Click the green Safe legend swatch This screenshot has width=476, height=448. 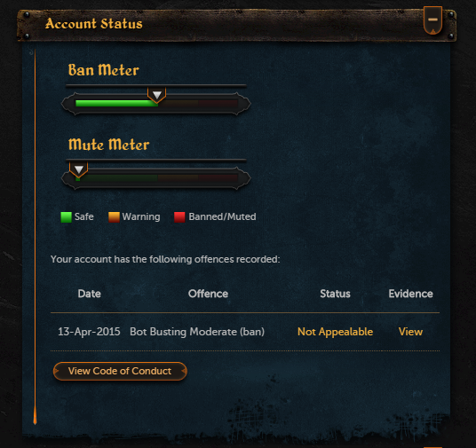click(67, 217)
